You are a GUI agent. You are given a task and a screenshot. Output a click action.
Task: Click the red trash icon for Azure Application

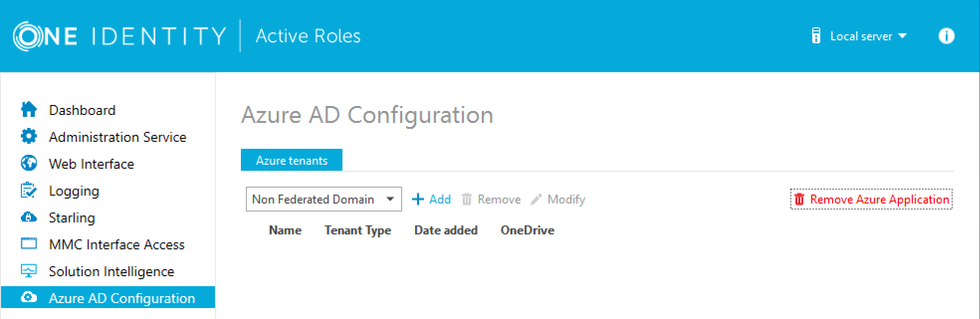point(799,199)
